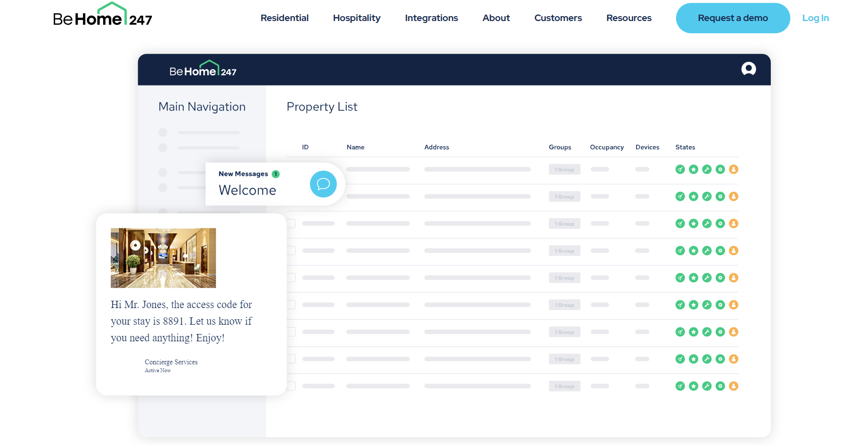Screen dimensions: 868x445
Task: Click the orange person icon in the first property row
Action: point(733,169)
